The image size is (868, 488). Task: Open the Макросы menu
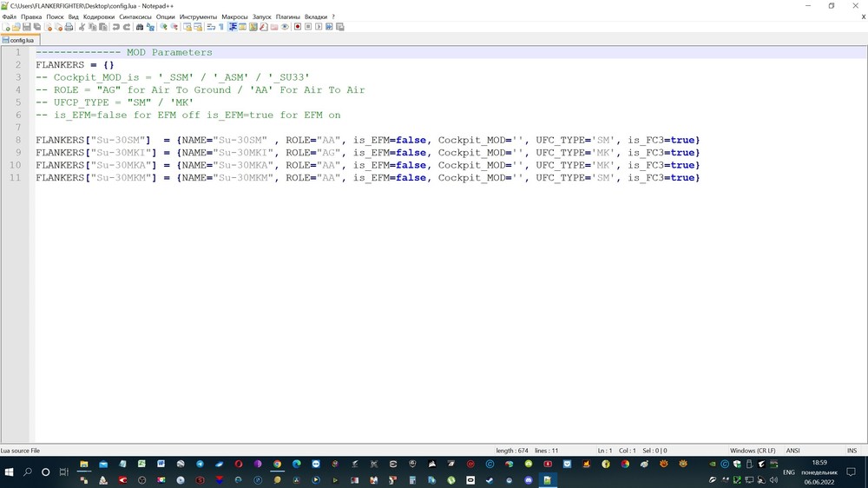(234, 16)
